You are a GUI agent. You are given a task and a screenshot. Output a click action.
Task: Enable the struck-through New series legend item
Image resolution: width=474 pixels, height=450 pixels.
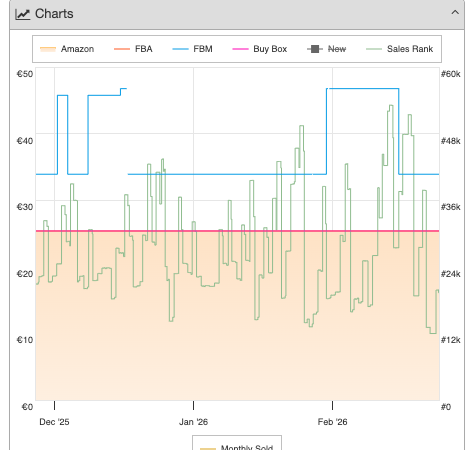click(327, 49)
